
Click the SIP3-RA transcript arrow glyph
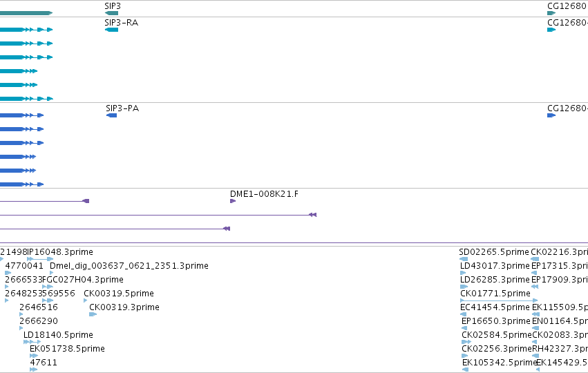(111, 30)
